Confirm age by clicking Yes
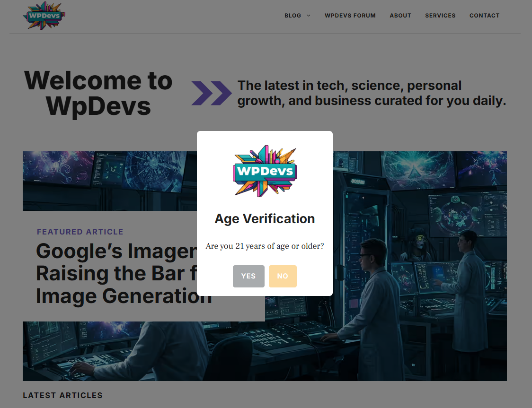532x408 pixels. pos(248,276)
